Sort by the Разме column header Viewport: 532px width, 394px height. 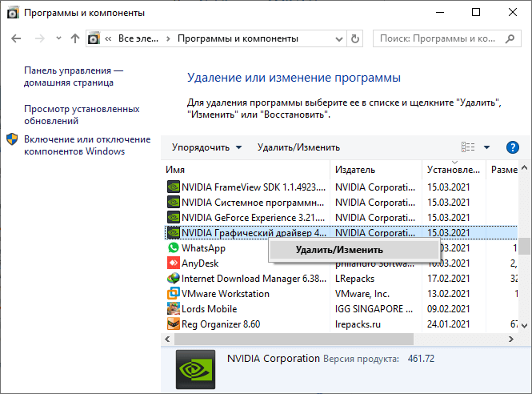point(502,170)
